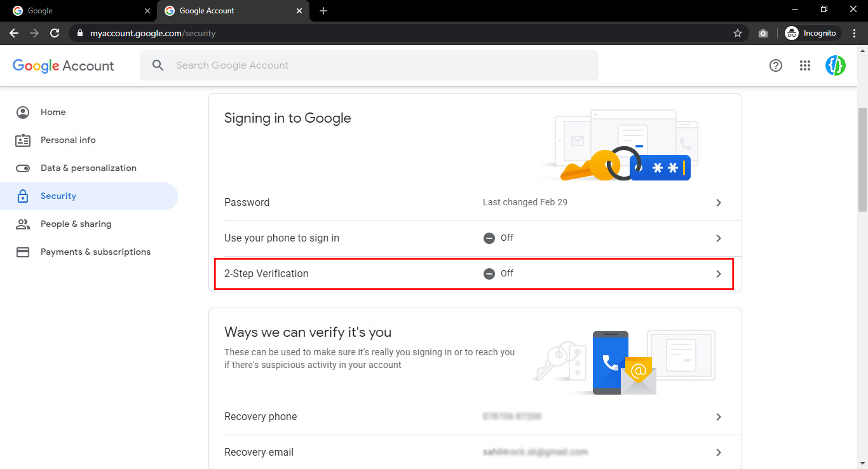Screen dimensions: 868x469
Task: Click the Incognito mode badge
Action: 811,32
